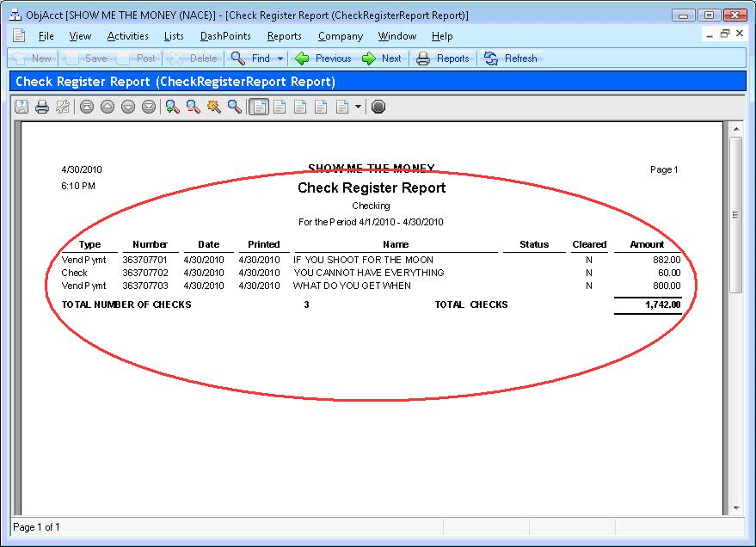Open report setup with wrench icon
Screen dimensions: 756x547
point(63,107)
